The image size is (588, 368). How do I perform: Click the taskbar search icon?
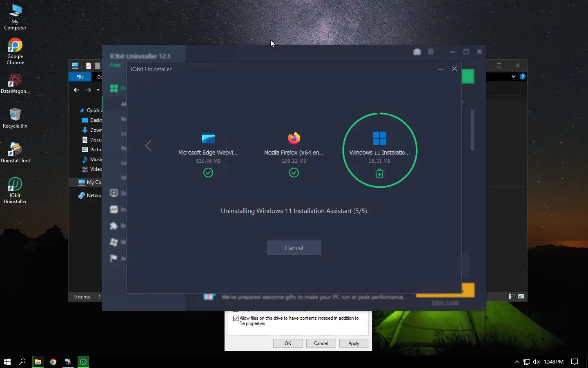[22, 361]
